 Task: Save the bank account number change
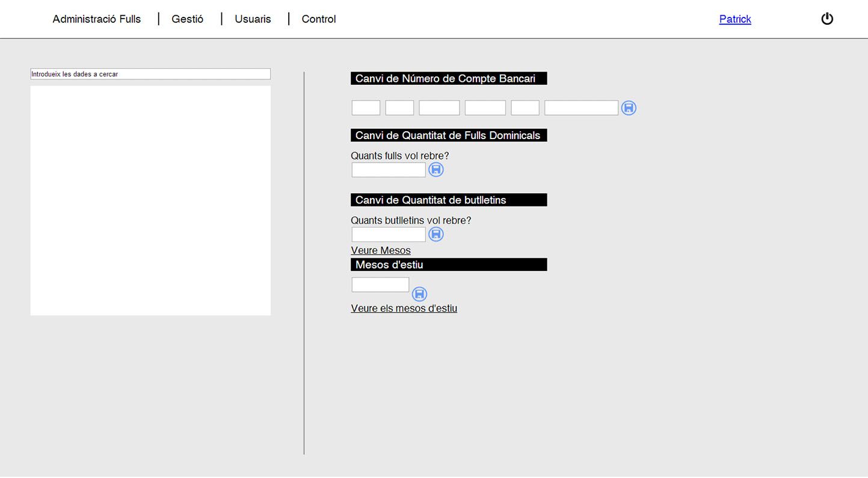(x=629, y=108)
